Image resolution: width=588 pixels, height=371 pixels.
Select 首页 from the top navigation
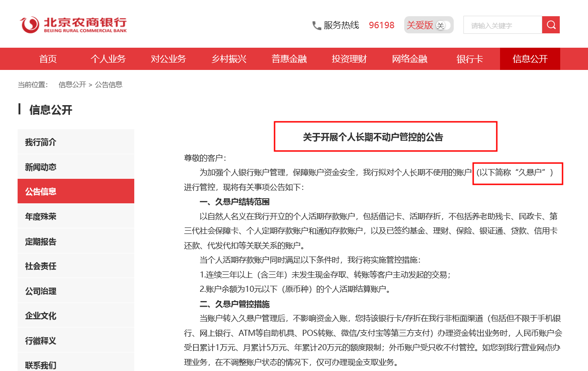click(48, 59)
